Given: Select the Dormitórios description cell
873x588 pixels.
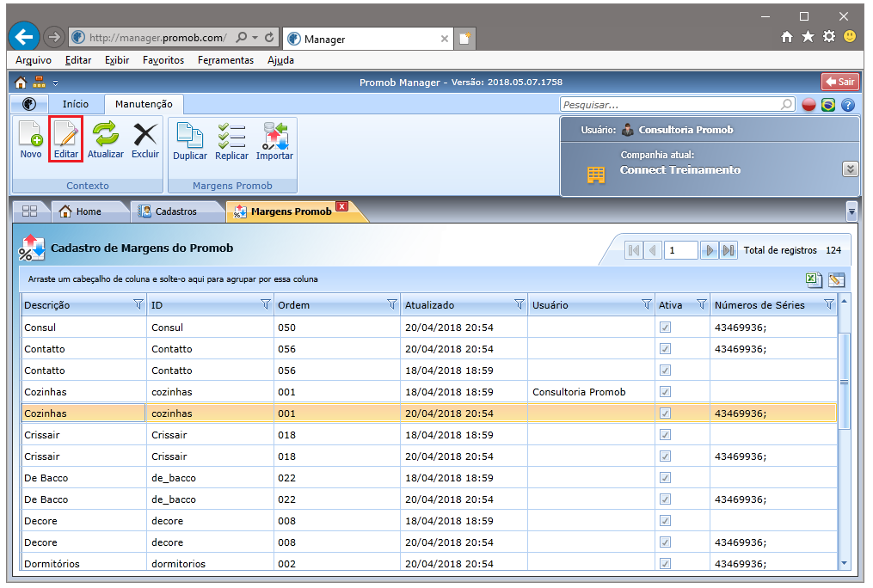Looking at the screenshot, I should coord(83,564).
